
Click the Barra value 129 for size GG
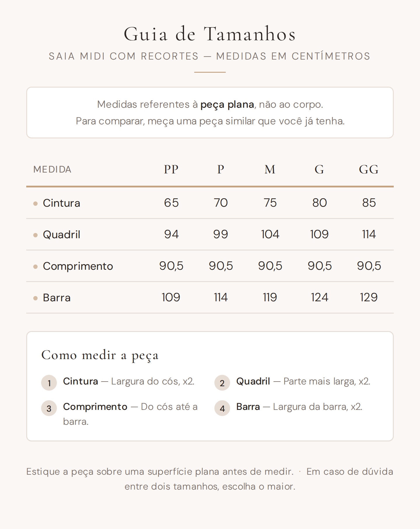[369, 297]
